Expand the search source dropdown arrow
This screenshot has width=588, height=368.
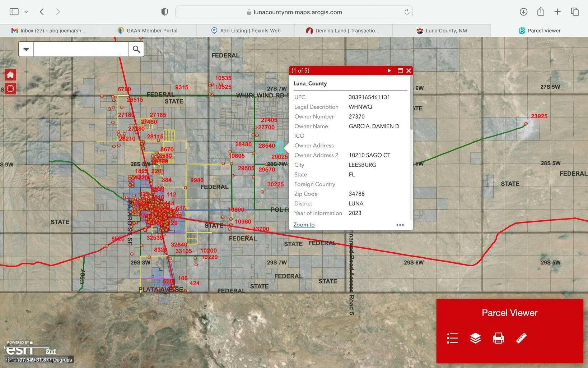click(x=26, y=49)
